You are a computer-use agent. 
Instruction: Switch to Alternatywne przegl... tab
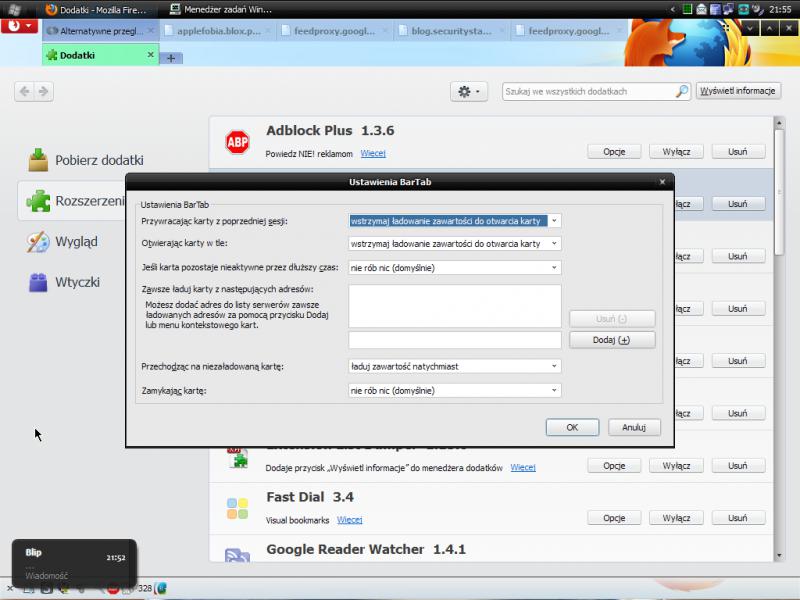(x=101, y=31)
